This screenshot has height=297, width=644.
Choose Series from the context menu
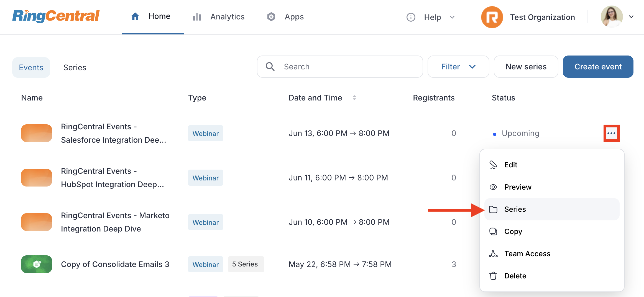(552, 209)
